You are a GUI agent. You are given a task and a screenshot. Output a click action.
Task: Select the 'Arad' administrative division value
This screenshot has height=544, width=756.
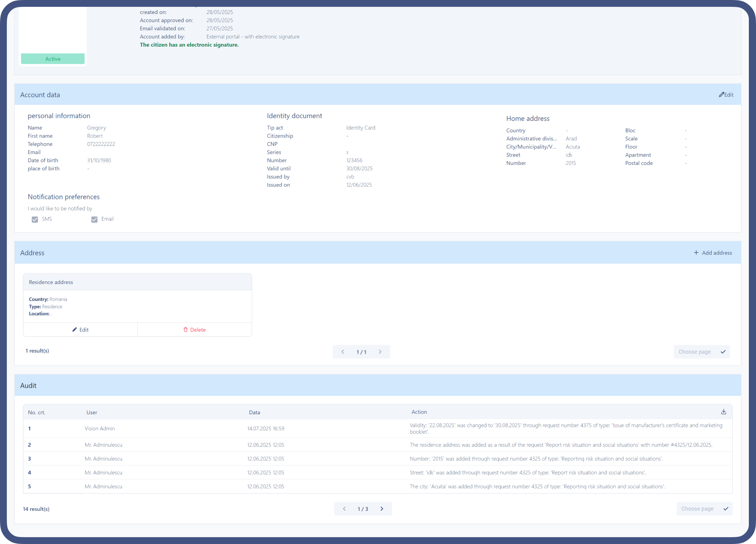pos(571,139)
